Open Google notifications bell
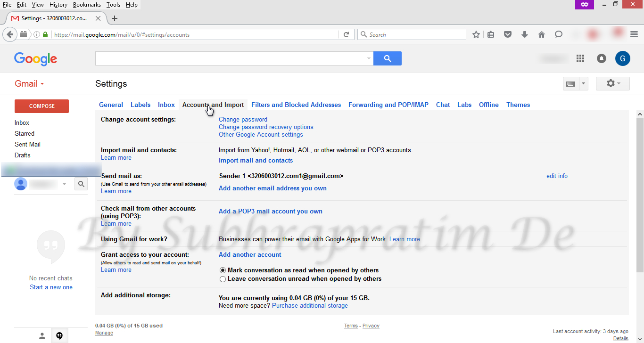The image size is (644, 343). tap(602, 58)
